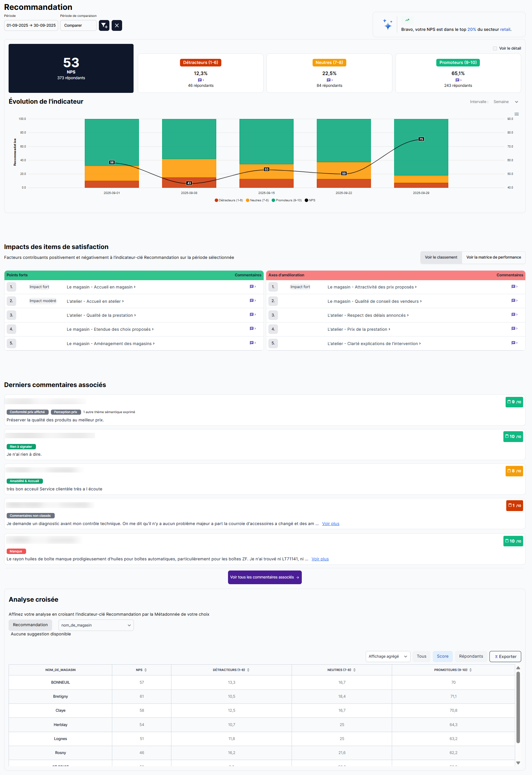Open the Affichage agrégé dropdown

pos(388,656)
